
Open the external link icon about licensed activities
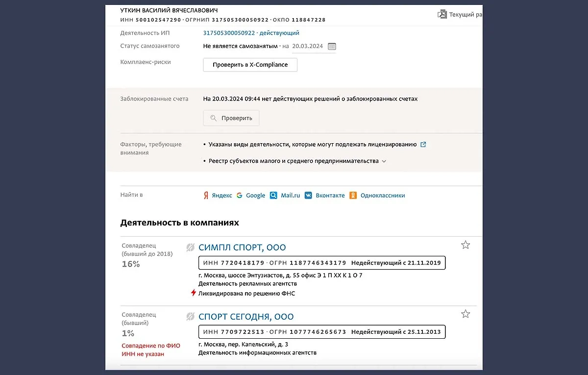click(423, 144)
